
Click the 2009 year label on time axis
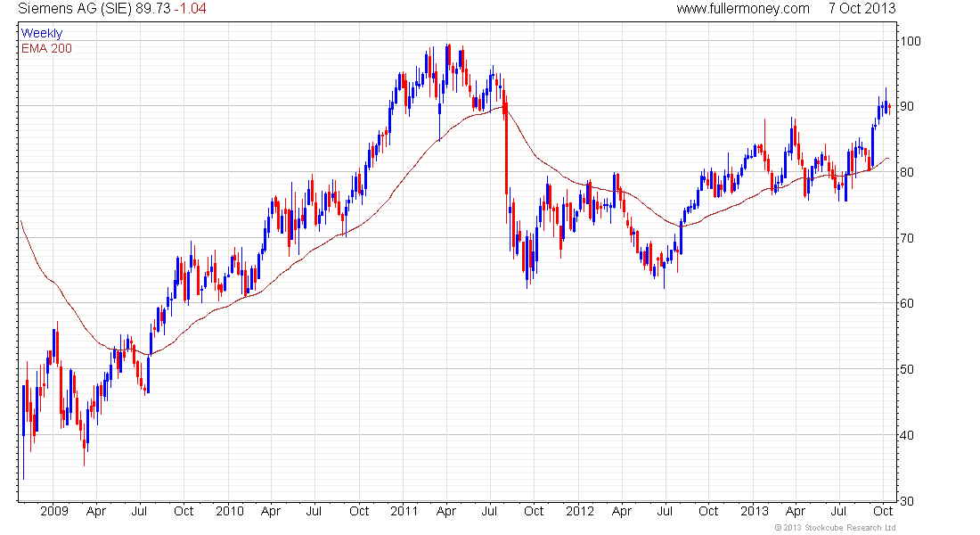coord(53,511)
